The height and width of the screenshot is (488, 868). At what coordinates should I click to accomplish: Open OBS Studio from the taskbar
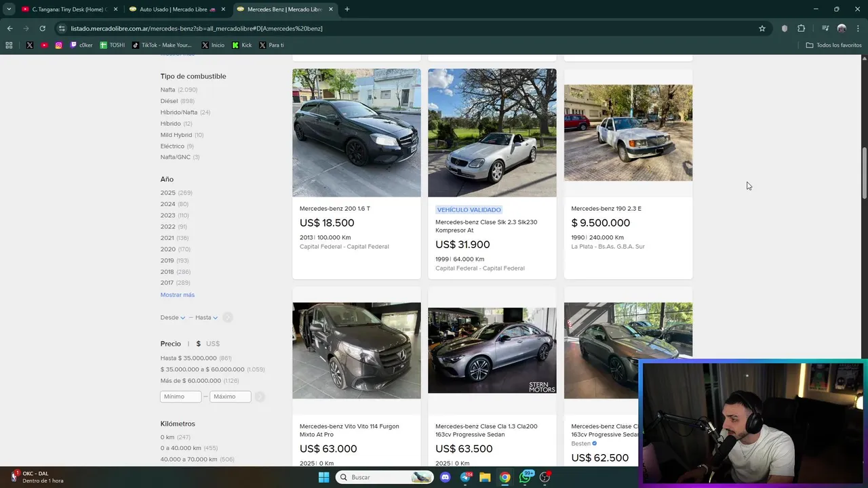[545, 477]
